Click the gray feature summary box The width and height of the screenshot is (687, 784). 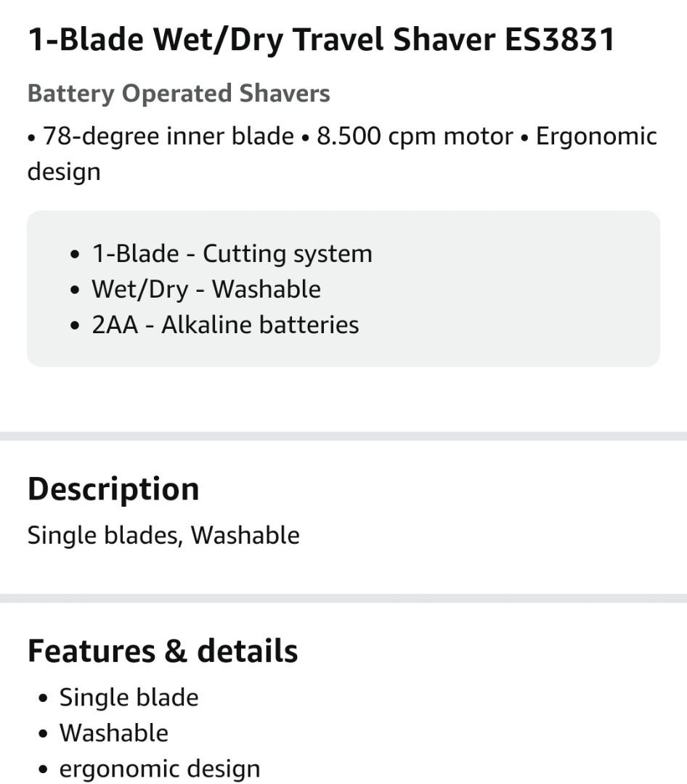(343, 288)
